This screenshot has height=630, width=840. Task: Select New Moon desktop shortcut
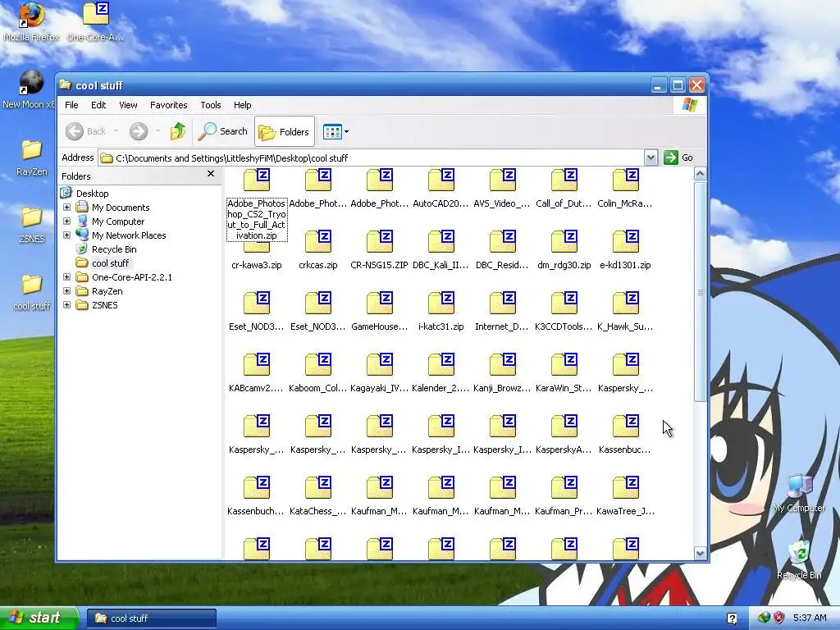tap(30, 90)
